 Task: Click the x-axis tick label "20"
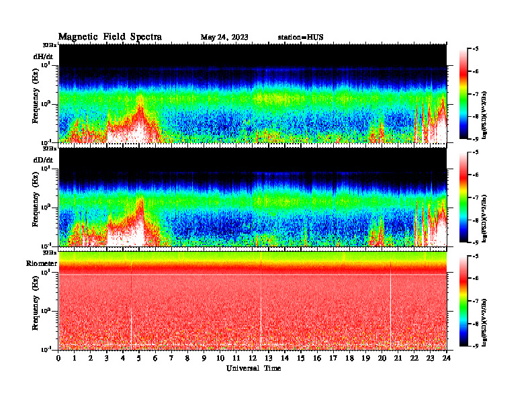pos(382,358)
